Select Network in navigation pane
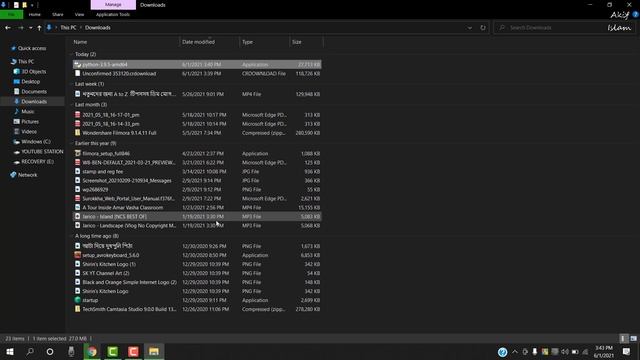This screenshot has height=360, width=640. tap(27, 175)
